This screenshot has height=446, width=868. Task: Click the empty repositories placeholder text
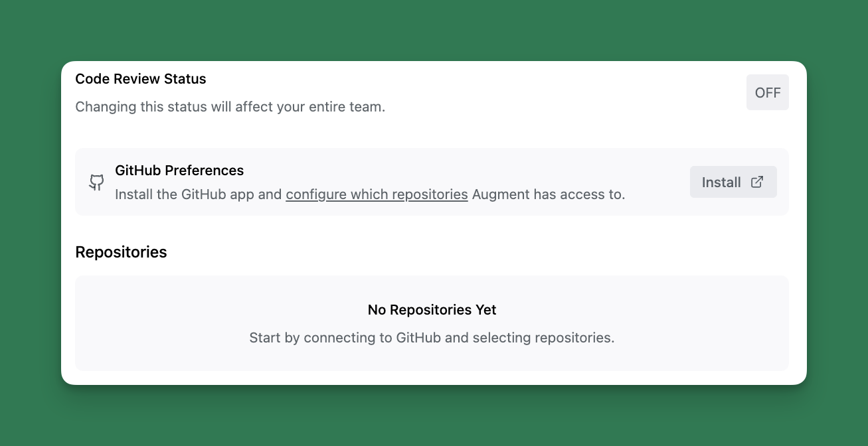tap(432, 338)
